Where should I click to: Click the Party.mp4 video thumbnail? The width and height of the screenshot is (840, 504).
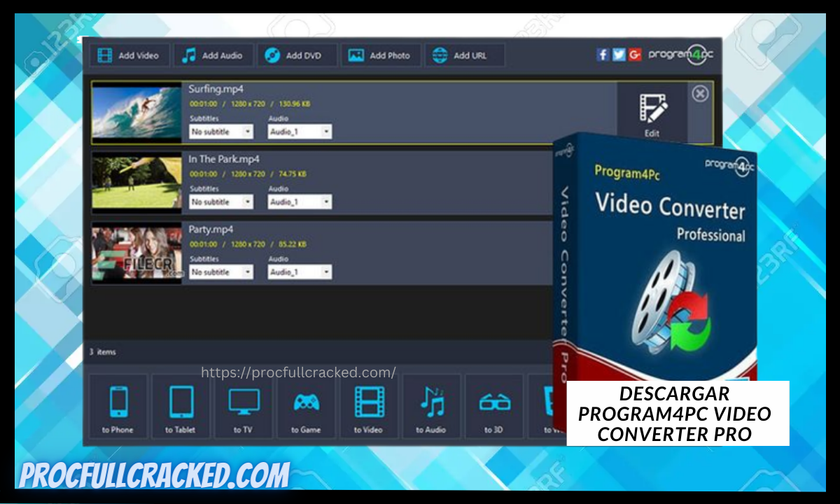[x=136, y=253]
